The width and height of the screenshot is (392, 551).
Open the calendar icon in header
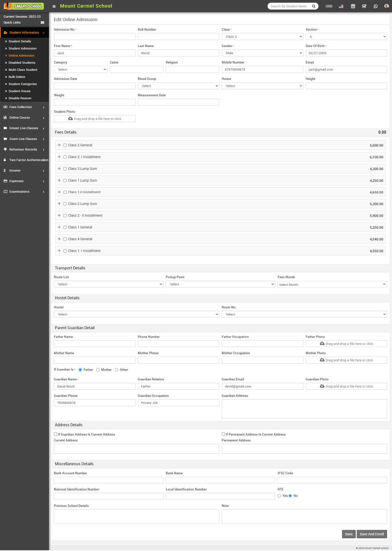[353, 6]
